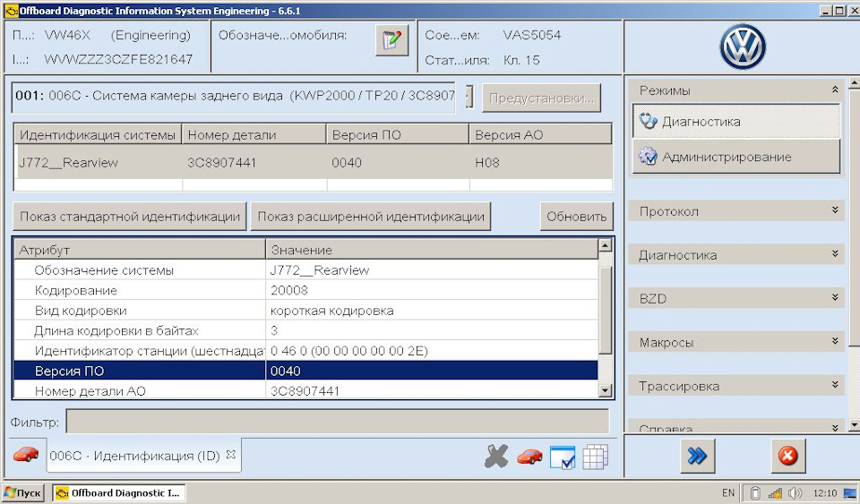This screenshot has height=504, width=860.
Task: Select the Длина кодировки в байтах row
Action: 306,331
